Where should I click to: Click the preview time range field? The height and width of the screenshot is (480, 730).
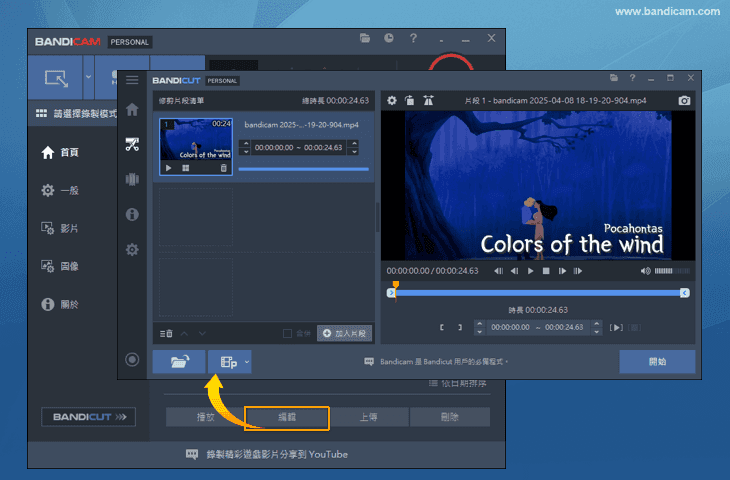(x=537, y=327)
